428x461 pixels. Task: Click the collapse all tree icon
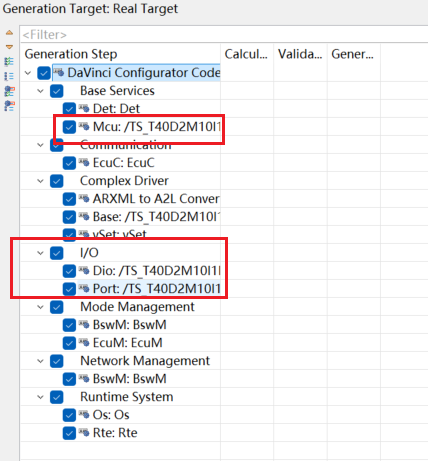point(9,76)
